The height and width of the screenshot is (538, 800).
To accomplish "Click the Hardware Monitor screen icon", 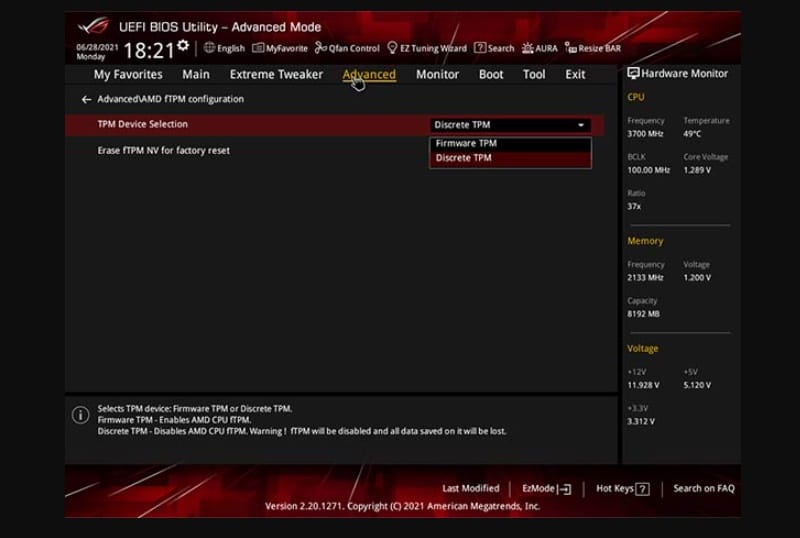I will tap(633, 74).
